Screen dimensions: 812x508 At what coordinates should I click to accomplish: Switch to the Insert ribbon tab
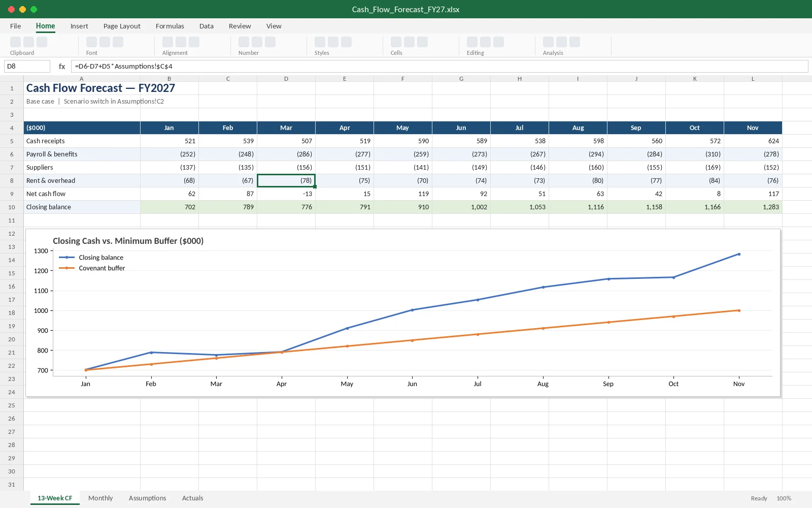[x=79, y=26]
